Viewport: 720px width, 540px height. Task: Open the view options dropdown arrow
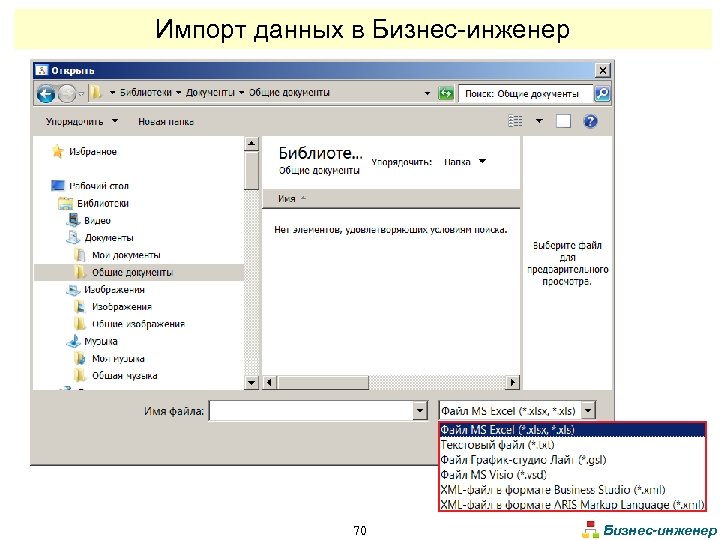(x=539, y=121)
